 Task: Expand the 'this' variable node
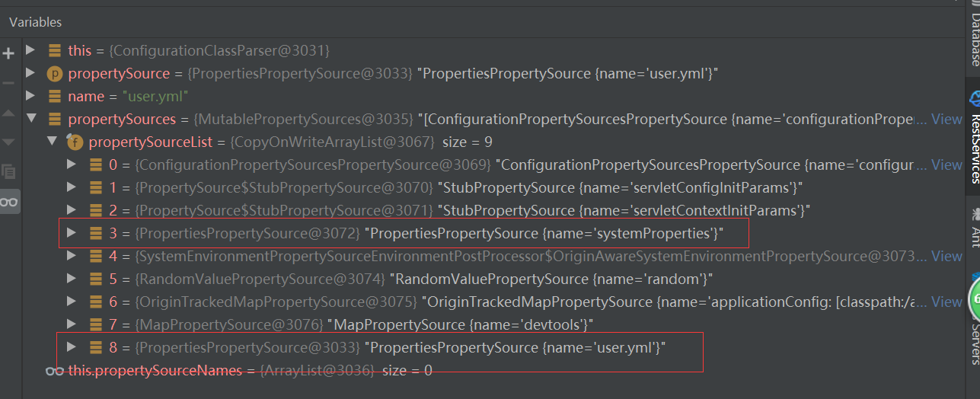pyautogui.click(x=30, y=50)
